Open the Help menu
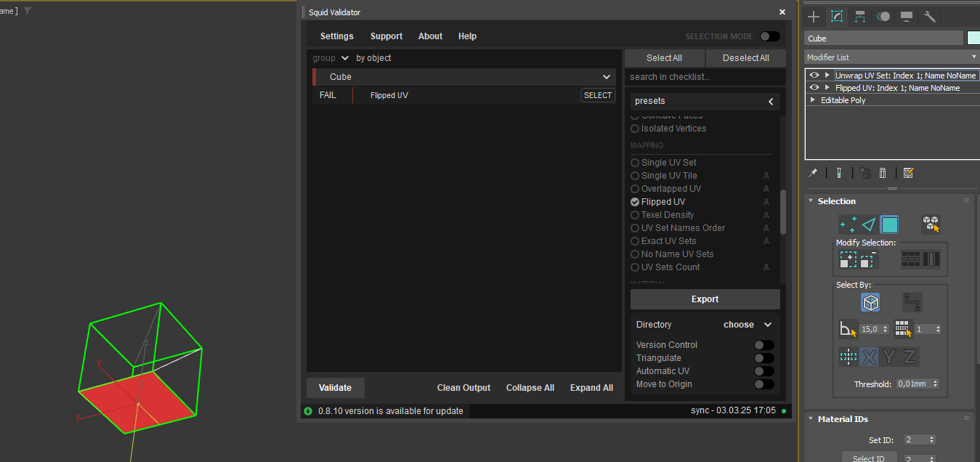980x462 pixels. click(467, 36)
